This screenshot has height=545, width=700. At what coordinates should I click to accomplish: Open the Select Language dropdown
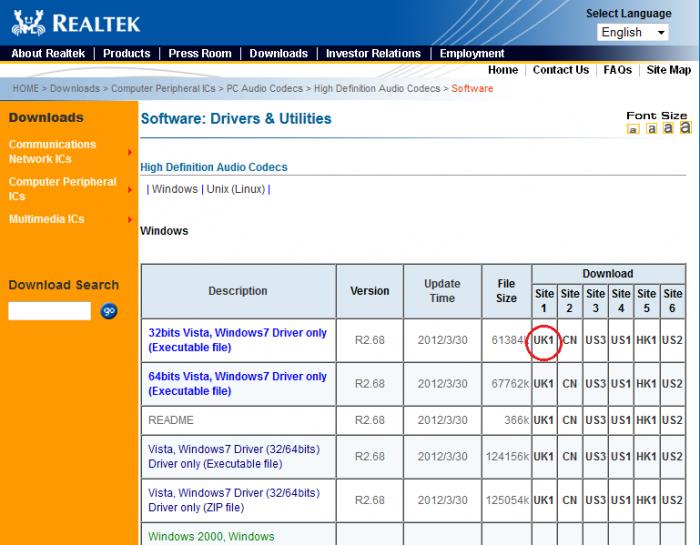pyautogui.click(x=633, y=32)
